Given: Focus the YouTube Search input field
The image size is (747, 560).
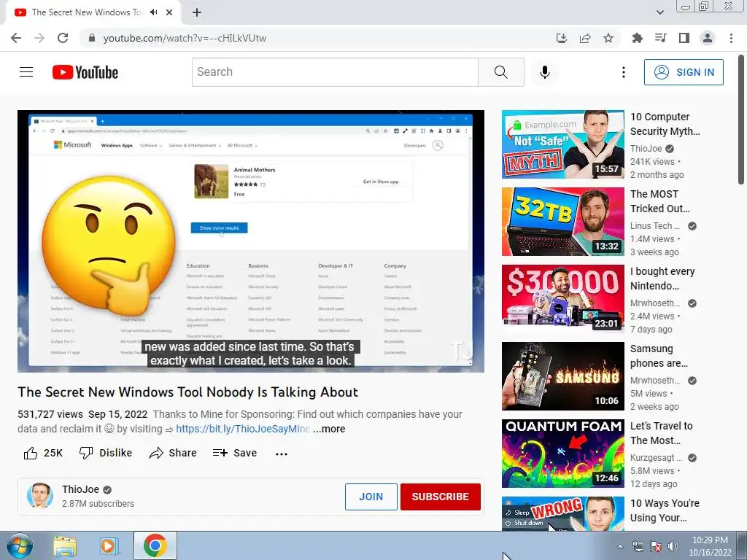Looking at the screenshot, I should click(x=335, y=72).
